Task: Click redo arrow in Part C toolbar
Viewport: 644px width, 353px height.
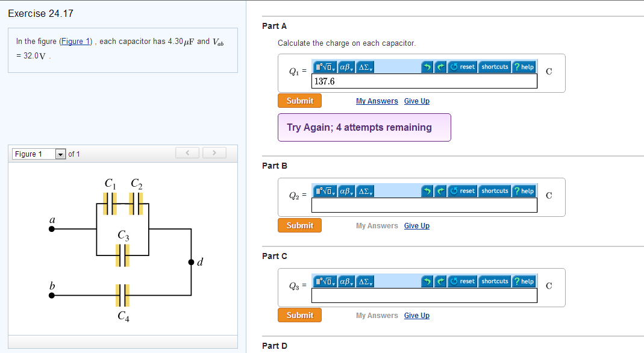Action: coord(440,281)
